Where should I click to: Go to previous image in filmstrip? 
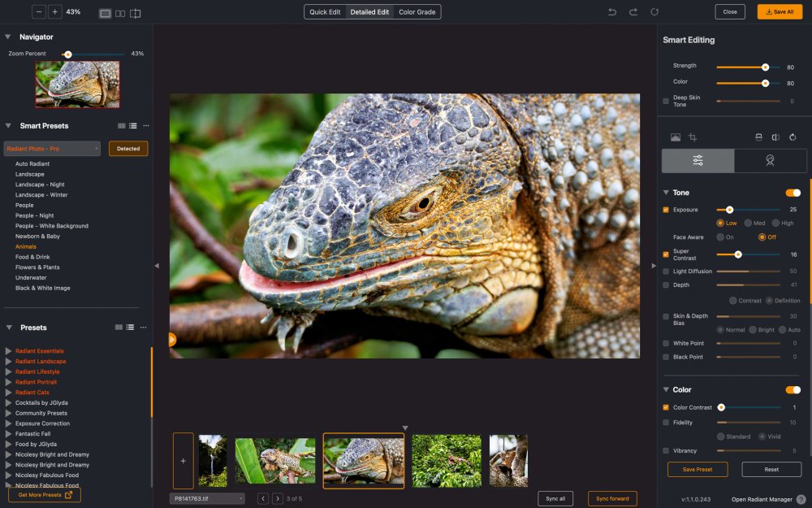point(263,499)
